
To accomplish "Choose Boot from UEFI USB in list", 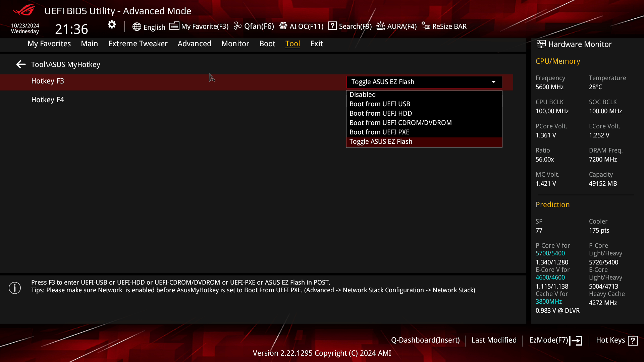I will (380, 104).
